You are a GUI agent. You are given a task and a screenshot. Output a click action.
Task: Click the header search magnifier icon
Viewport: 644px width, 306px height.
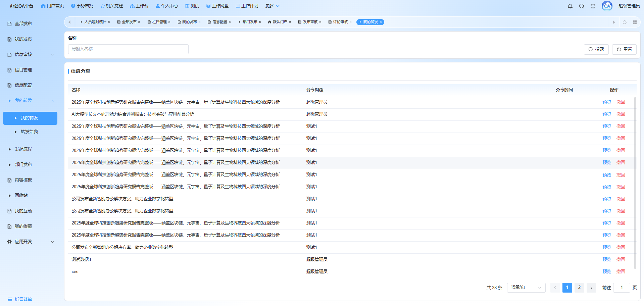(582, 6)
